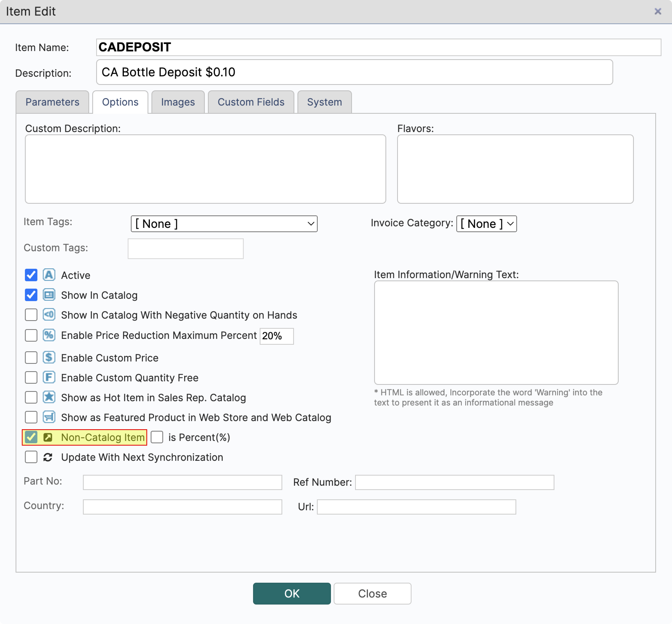This screenshot has height=624, width=672.
Task: Switch to the Parameters tab
Action: 52,102
